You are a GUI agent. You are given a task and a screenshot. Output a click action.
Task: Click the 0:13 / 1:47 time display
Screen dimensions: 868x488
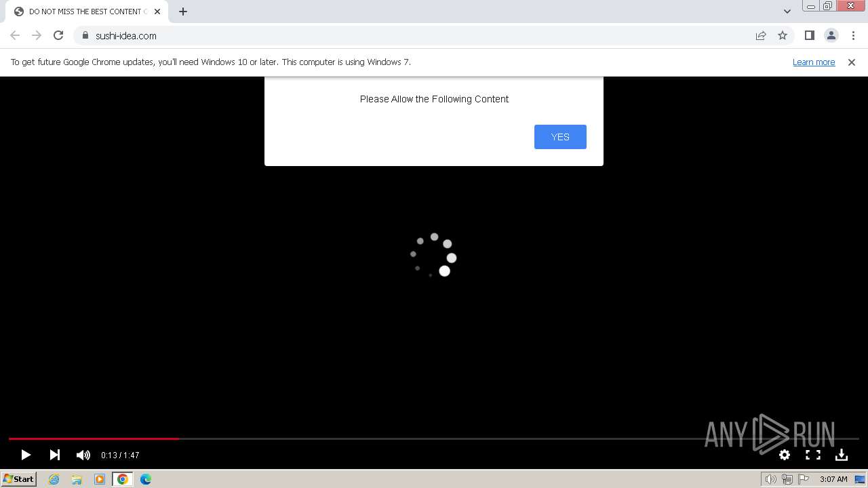[120, 455]
